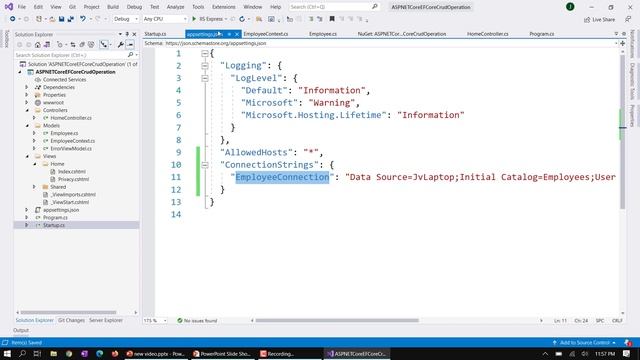Open the IIS Express run target dropdown arrow

coord(226,19)
